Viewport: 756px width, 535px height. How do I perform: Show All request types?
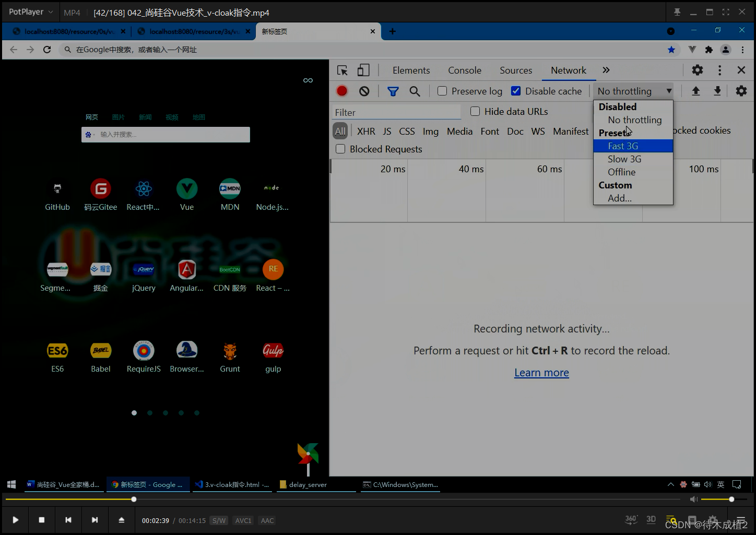pos(340,131)
